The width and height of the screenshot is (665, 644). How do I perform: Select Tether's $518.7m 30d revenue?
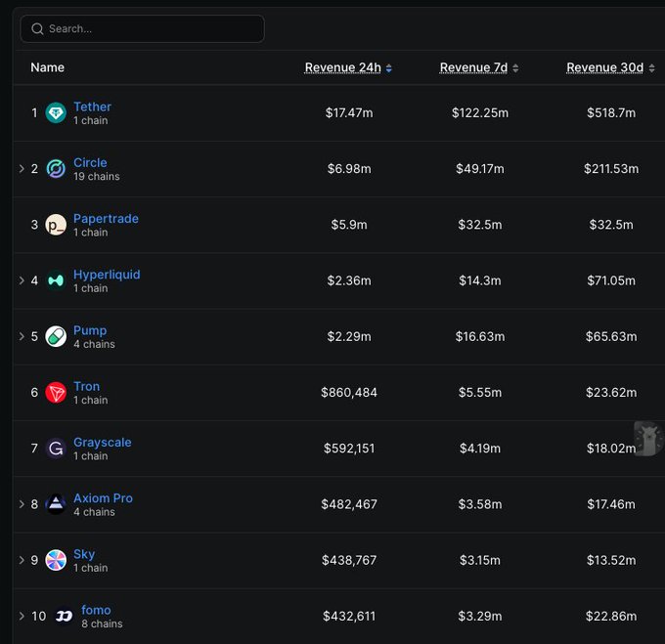[x=611, y=112]
